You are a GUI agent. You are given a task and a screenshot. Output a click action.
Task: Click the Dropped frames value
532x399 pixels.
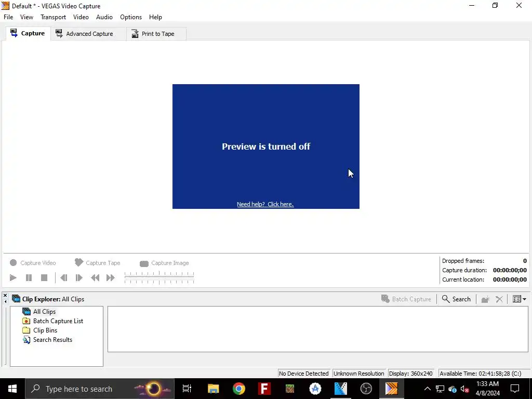point(525,261)
